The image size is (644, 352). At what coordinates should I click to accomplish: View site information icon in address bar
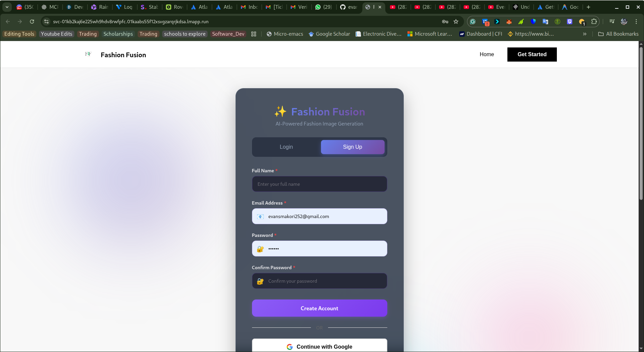click(46, 22)
